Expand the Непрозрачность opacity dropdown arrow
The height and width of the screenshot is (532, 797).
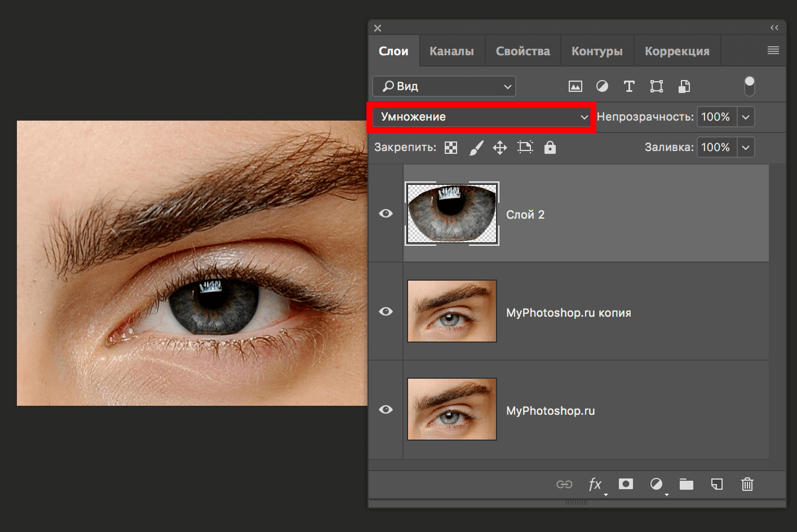(x=746, y=117)
